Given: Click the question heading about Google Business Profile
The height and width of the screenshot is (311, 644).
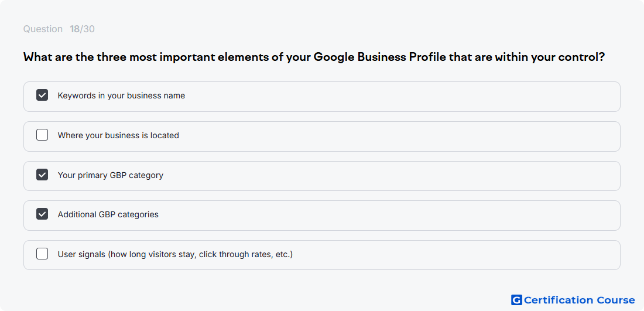Looking at the screenshot, I should click(314, 57).
